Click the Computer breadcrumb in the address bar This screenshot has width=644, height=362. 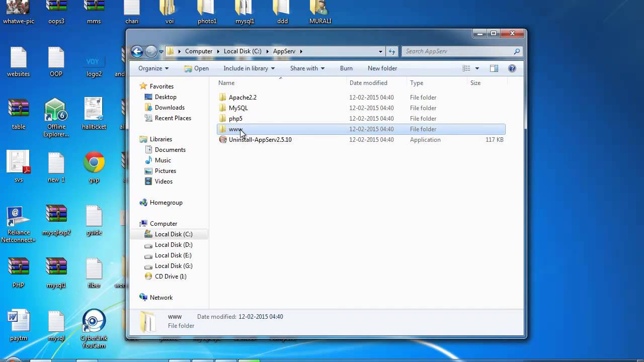199,51
